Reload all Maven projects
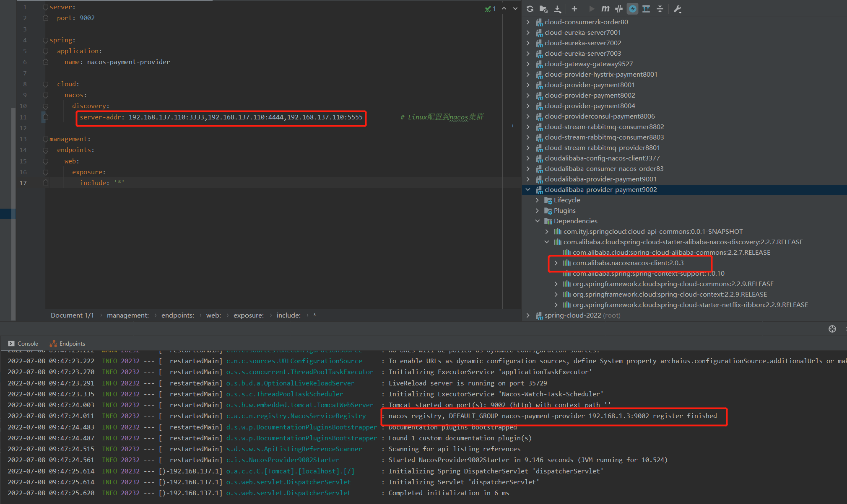 [530, 9]
